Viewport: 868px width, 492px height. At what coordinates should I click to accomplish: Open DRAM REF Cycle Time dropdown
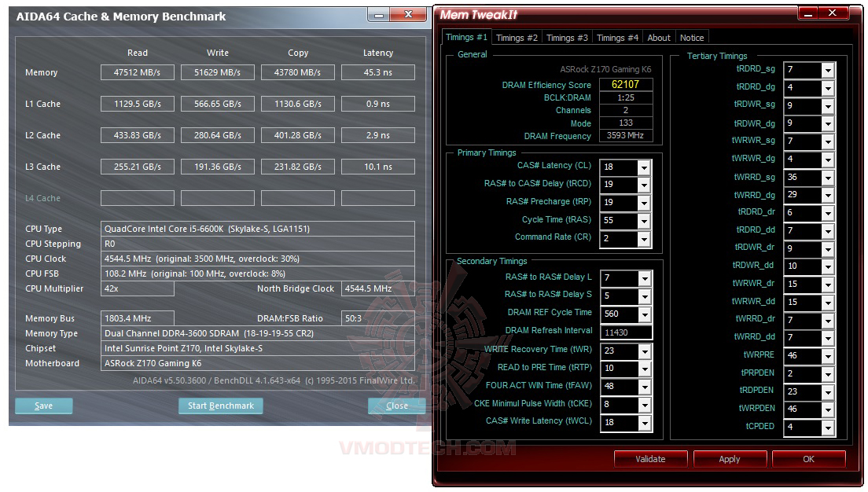coord(645,314)
